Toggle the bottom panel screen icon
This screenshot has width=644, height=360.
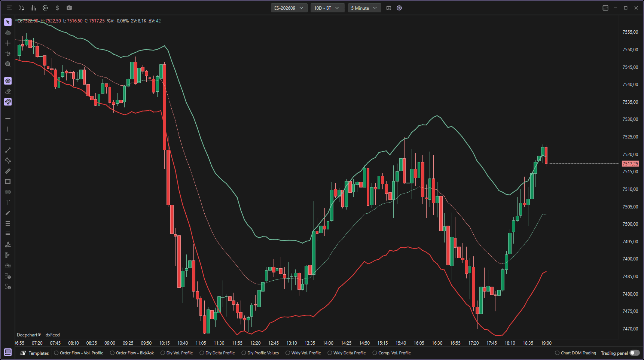pyautogui.click(x=8, y=352)
